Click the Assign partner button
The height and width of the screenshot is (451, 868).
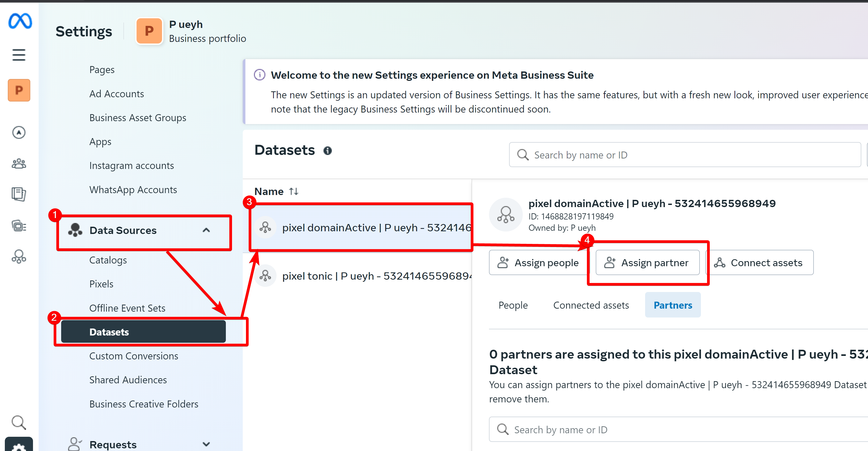(648, 262)
